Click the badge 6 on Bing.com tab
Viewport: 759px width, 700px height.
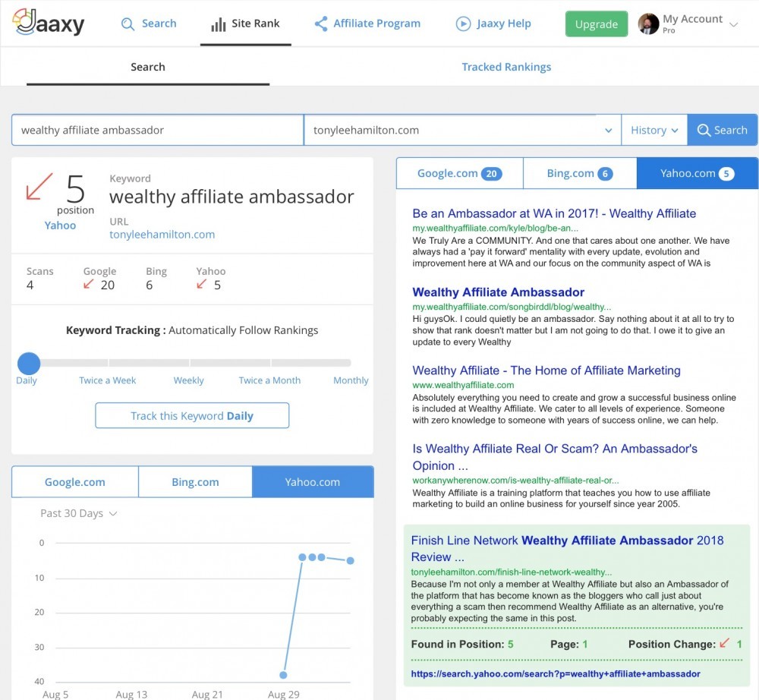coord(605,174)
